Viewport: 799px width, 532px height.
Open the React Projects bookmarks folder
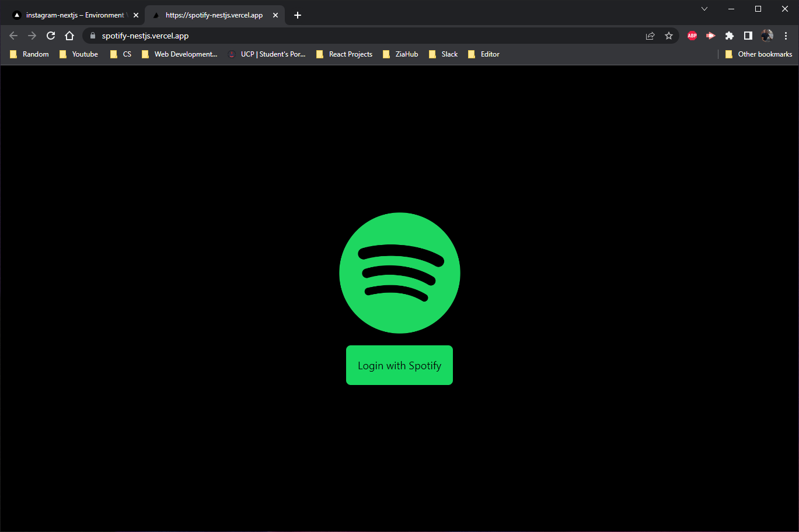tap(344, 54)
